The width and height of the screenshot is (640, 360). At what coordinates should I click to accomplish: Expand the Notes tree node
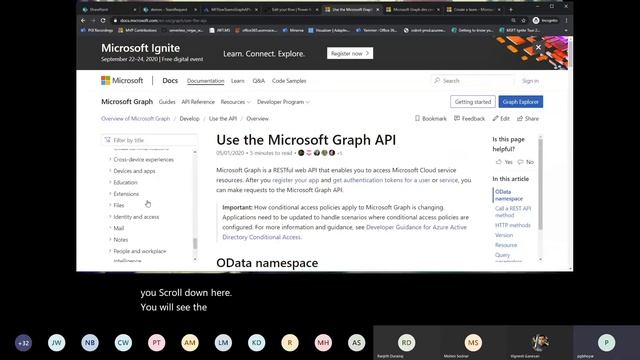coord(110,239)
